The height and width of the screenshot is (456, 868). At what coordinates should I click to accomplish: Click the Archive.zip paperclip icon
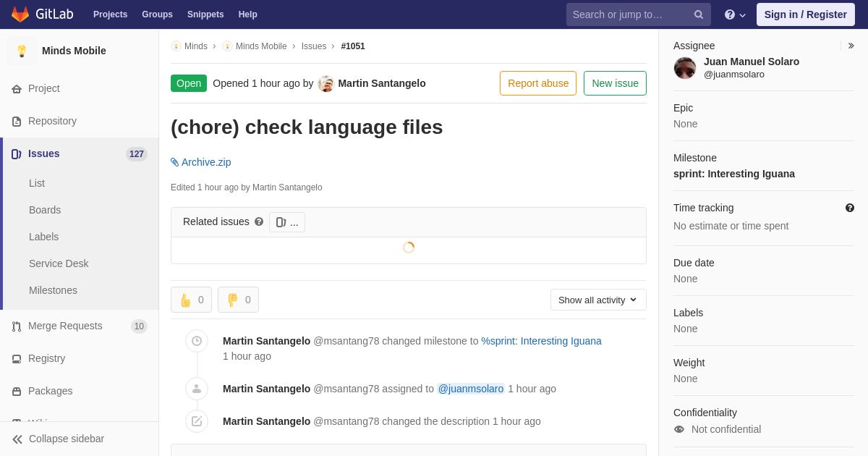coord(175,162)
